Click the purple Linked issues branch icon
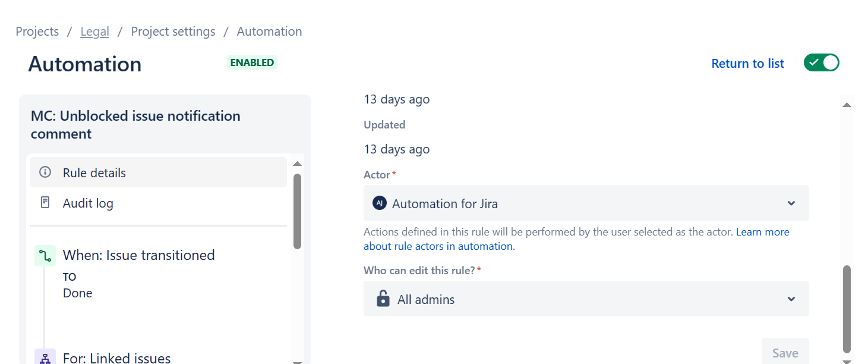The height and width of the screenshot is (364, 868). (x=45, y=357)
